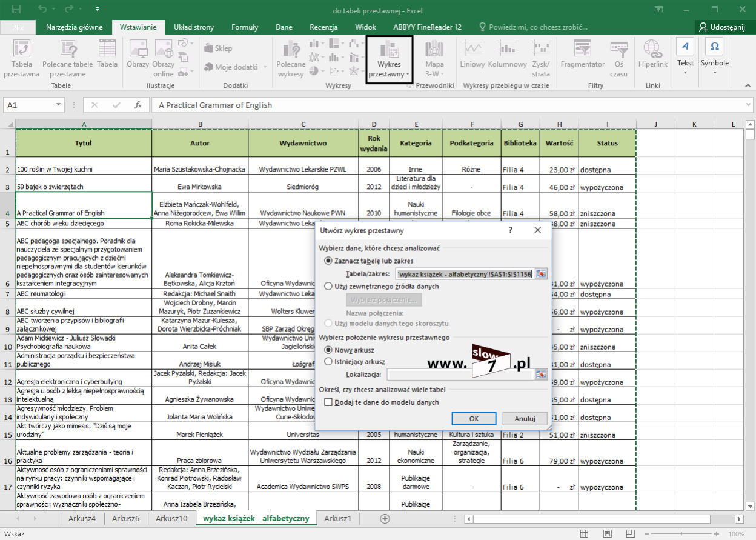Insert a Hiperlink
This screenshot has height=540, width=756.
[x=652, y=55]
